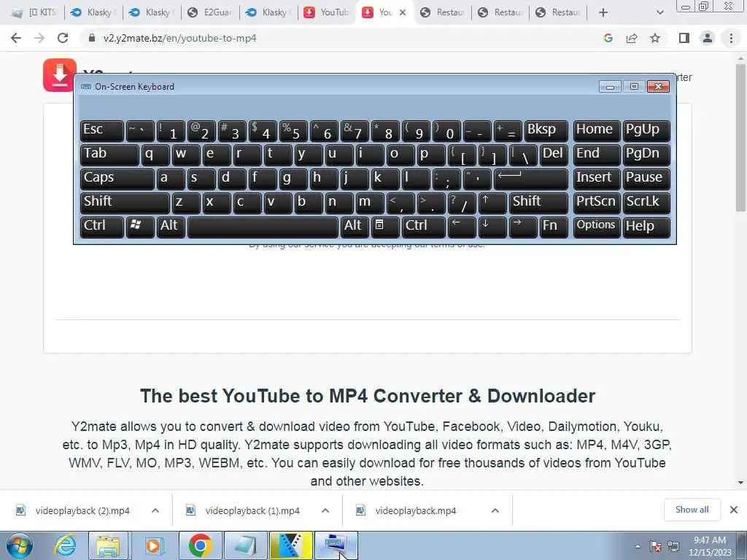
Task: Switch to first Restau tab
Action: pyautogui.click(x=443, y=12)
